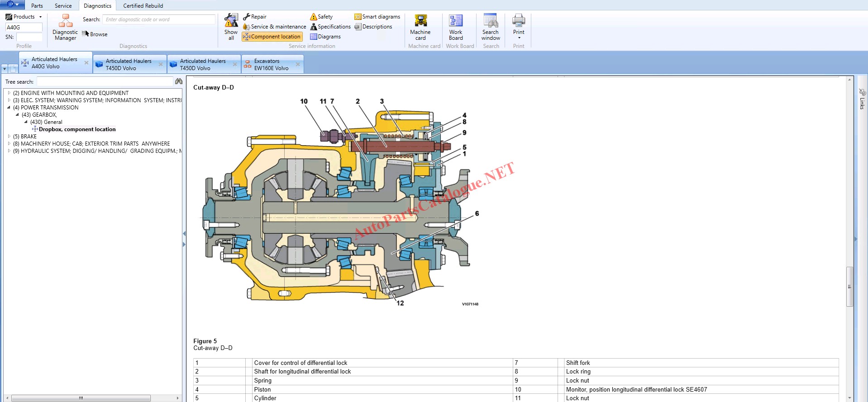868x402 pixels.
Task: Open the Diagnostic Manager
Action: (65, 27)
